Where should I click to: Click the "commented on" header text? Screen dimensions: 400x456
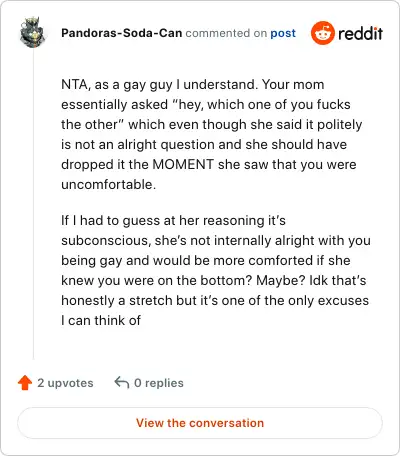click(226, 33)
